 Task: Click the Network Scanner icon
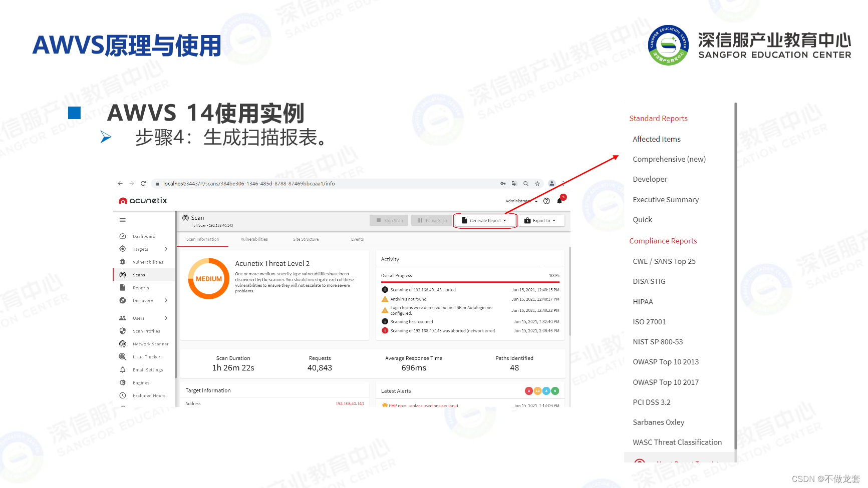click(x=123, y=344)
